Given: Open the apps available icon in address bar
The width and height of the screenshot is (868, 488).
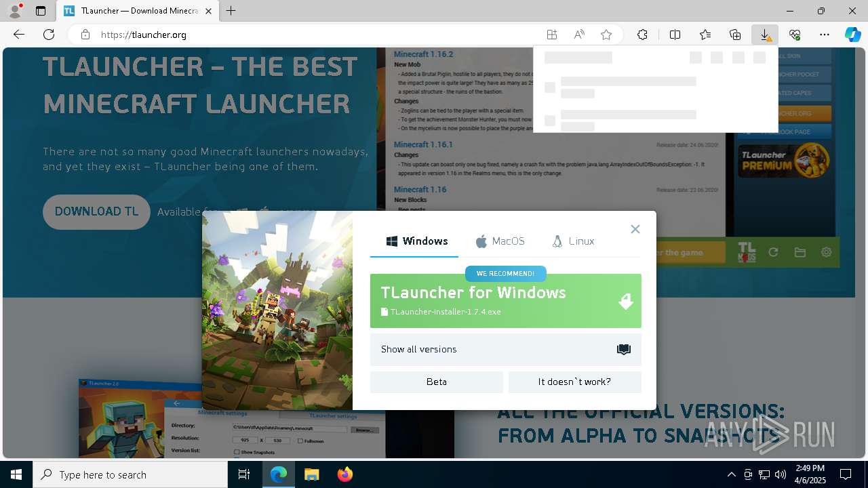Looking at the screenshot, I should (x=552, y=35).
